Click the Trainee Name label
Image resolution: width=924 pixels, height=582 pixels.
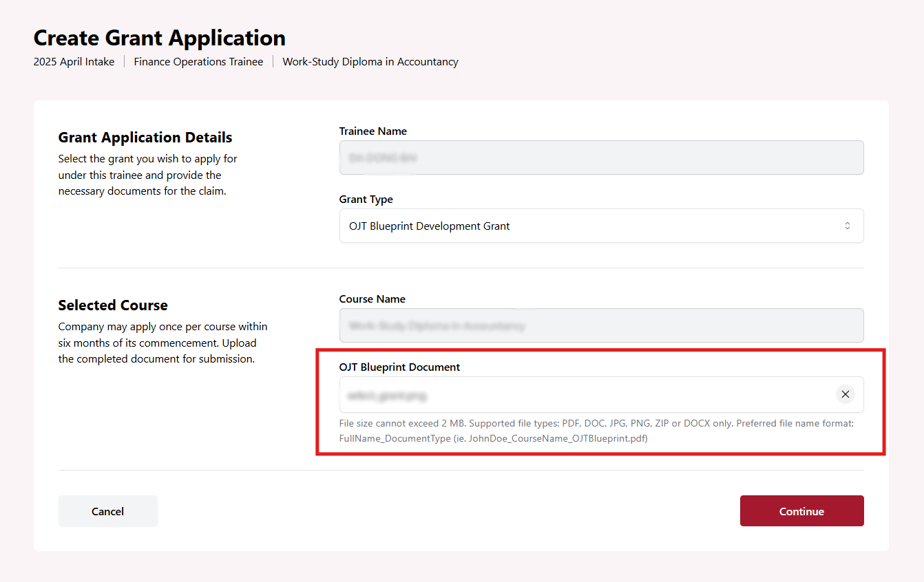click(372, 131)
